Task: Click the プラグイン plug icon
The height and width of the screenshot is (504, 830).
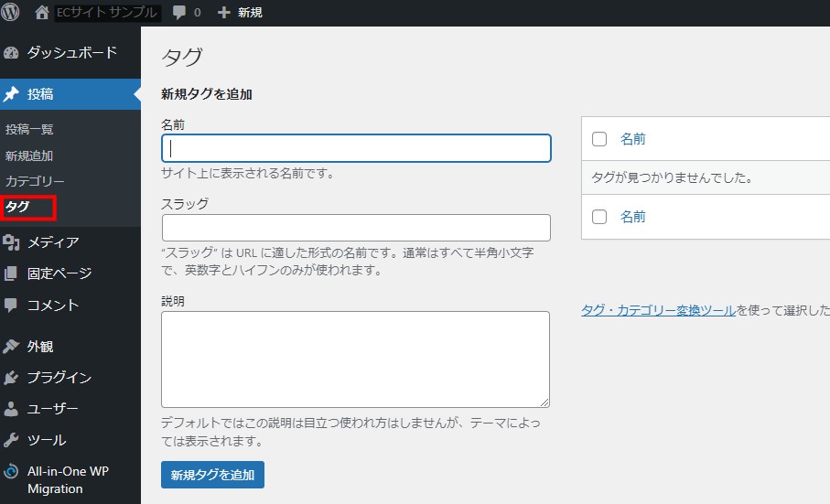Action: [x=11, y=378]
